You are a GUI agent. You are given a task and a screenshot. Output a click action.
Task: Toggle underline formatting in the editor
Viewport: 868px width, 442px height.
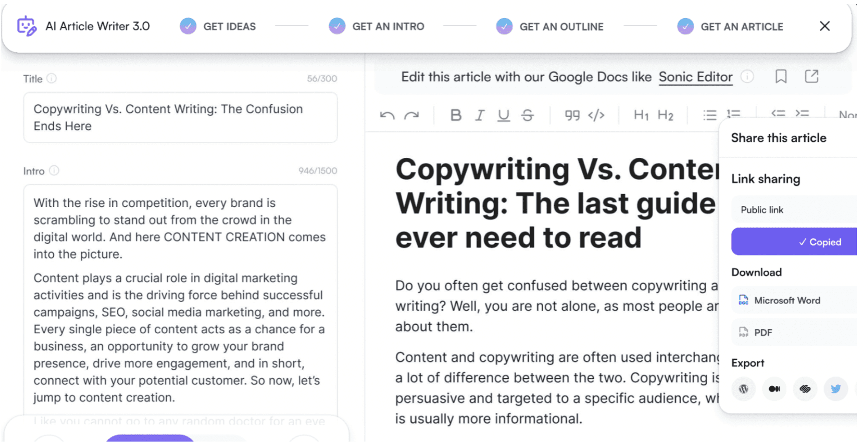(503, 115)
